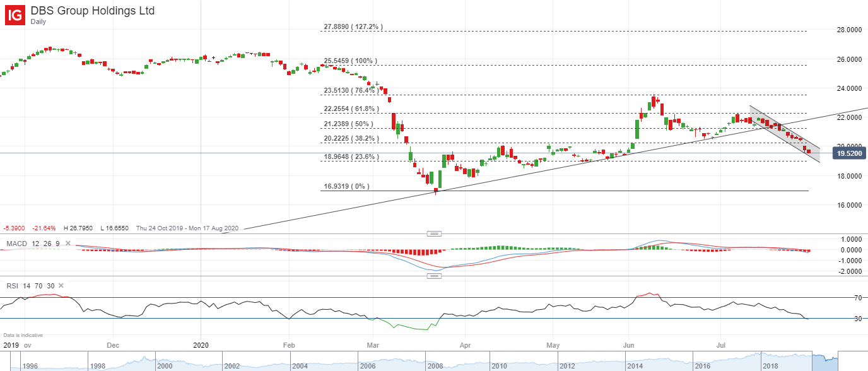This screenshot has width=868, height=371.
Task: Click the Jul label on the date axis
Action: click(722, 345)
